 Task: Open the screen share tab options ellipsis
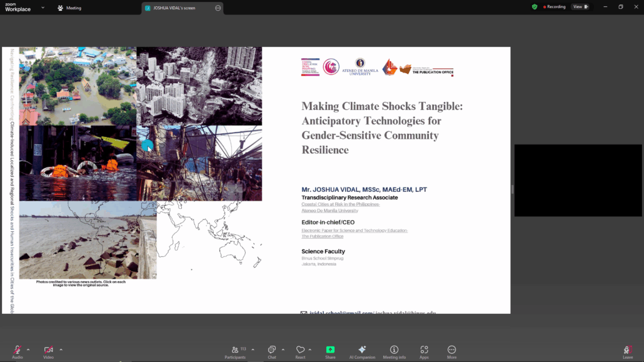point(218,8)
